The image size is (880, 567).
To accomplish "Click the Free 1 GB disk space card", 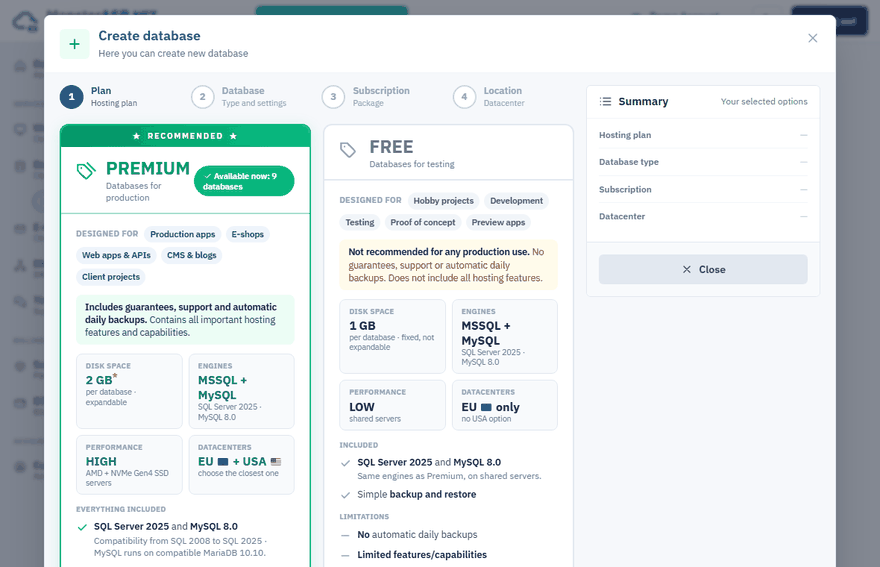I will coord(392,336).
